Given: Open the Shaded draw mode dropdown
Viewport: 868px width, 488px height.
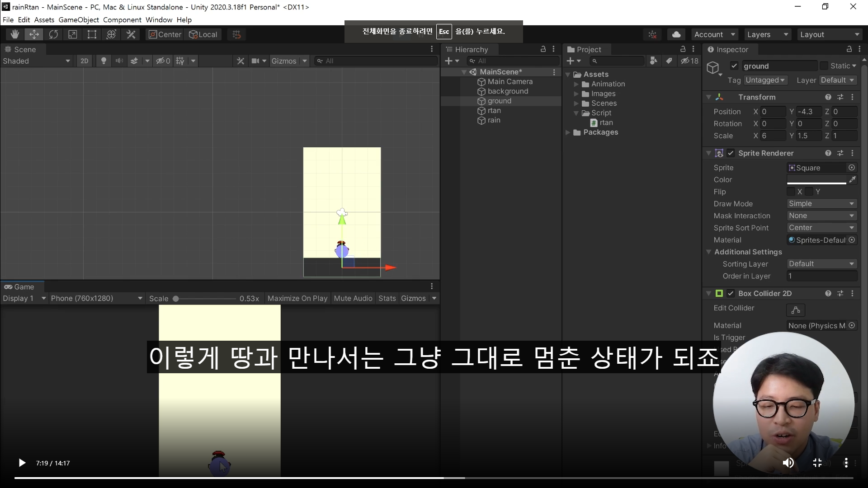Looking at the screenshot, I should [36, 61].
